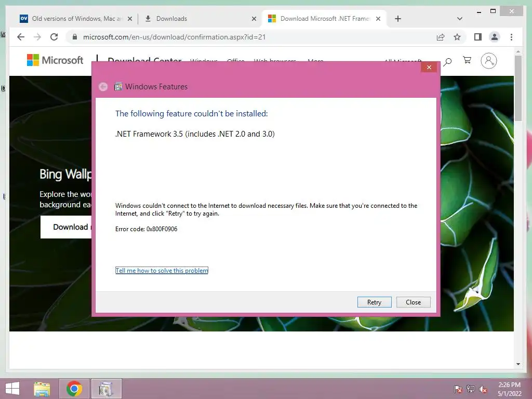
Task: Click the page vertical scrollbar thumb
Action: [x=518, y=88]
